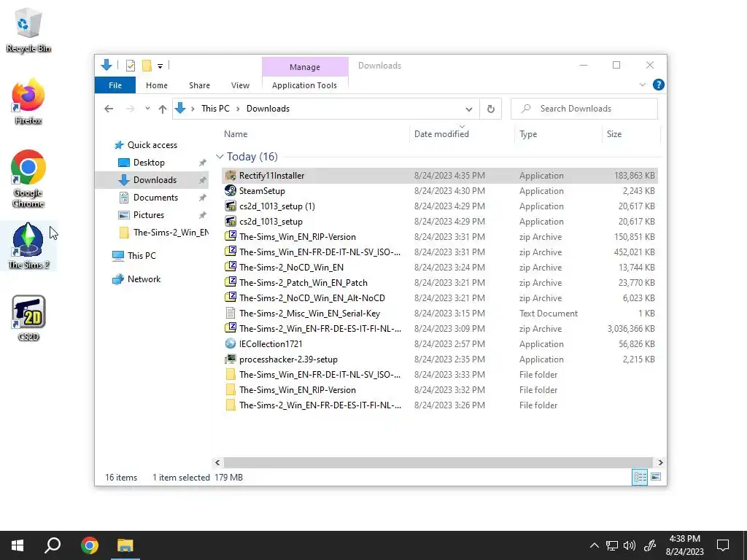The image size is (747, 560).
Task: Open Explorer help question mark icon
Action: coord(659,85)
